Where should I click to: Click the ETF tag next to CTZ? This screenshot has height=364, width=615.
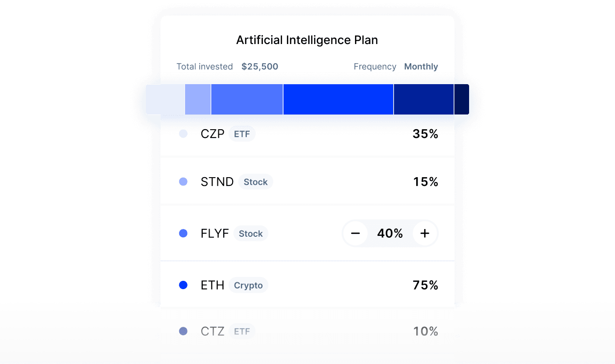coord(242,331)
